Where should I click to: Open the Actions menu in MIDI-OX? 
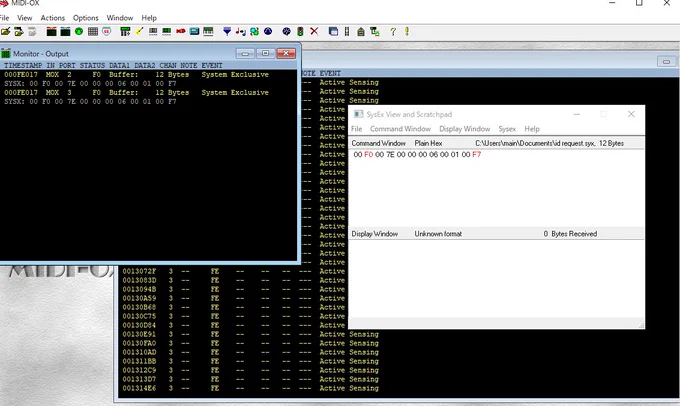[52, 18]
